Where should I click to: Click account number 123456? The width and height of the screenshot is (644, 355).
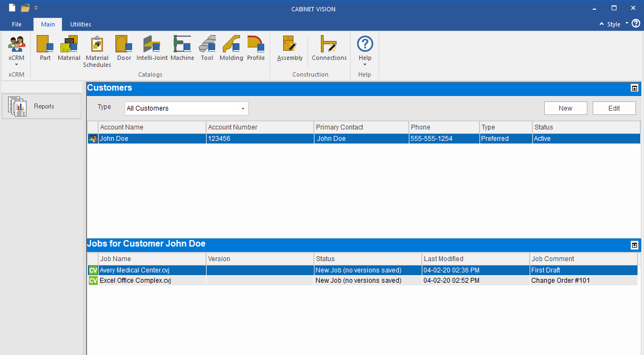pyautogui.click(x=260, y=139)
